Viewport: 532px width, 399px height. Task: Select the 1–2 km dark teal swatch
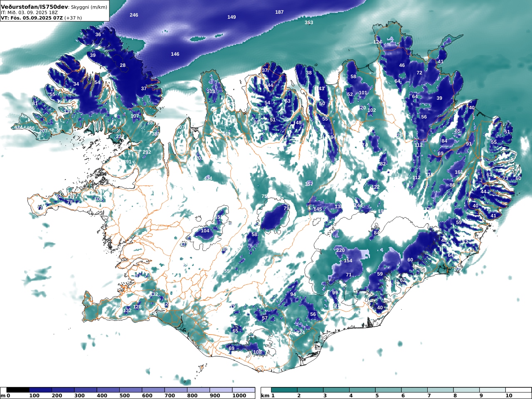284,390
